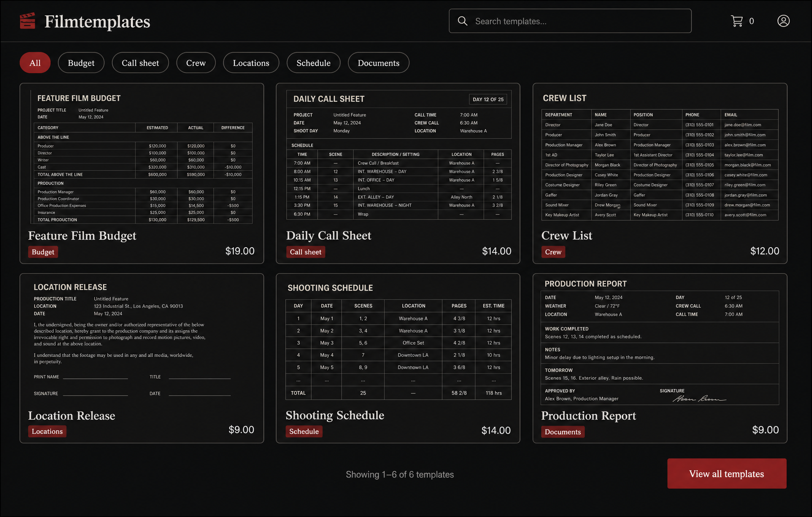Image resolution: width=812 pixels, height=517 pixels.
Task: Open the user account profile icon
Action: pyautogui.click(x=783, y=21)
